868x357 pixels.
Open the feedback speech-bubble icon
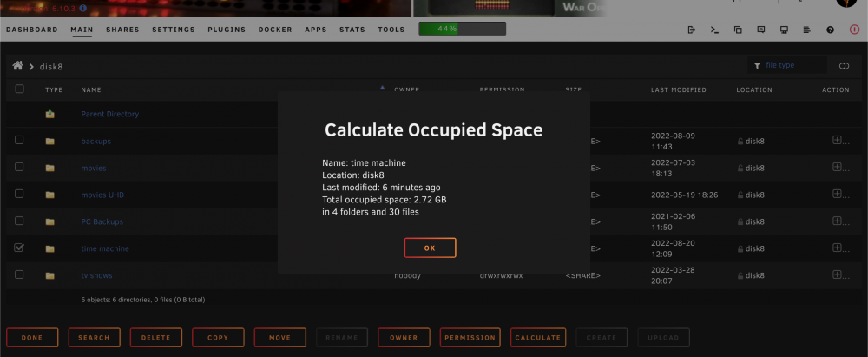click(x=761, y=30)
